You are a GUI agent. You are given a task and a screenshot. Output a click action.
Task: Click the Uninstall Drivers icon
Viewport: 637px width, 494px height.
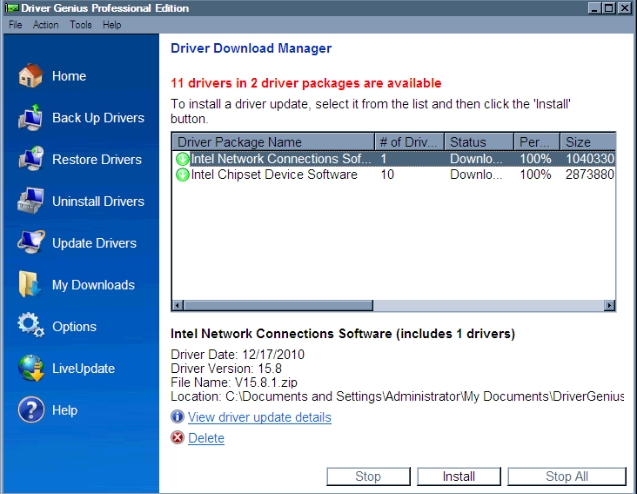31,201
